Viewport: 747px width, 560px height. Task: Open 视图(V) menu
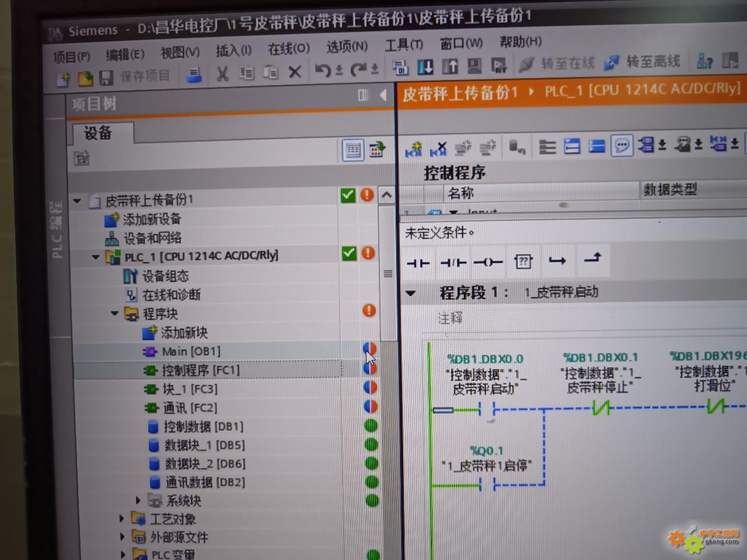[x=180, y=52]
